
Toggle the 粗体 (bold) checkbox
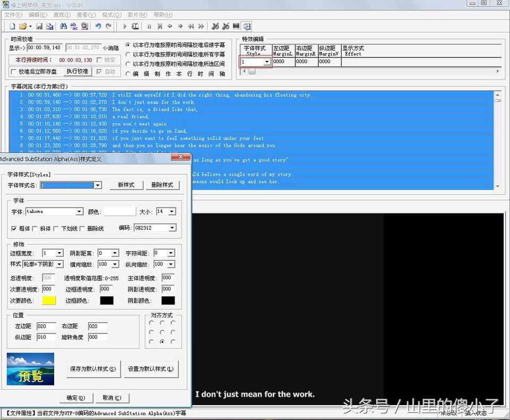tap(14, 228)
